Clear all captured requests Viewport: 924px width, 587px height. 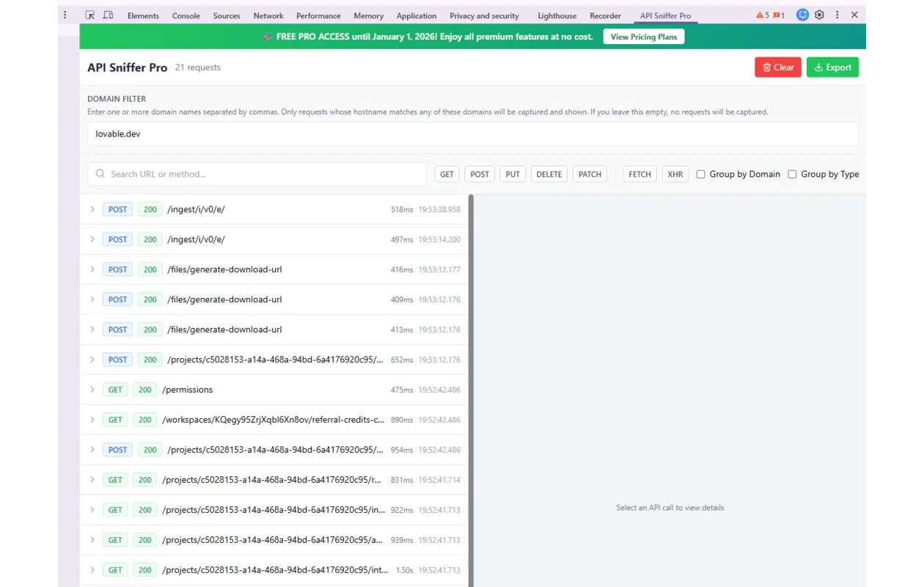coord(778,68)
